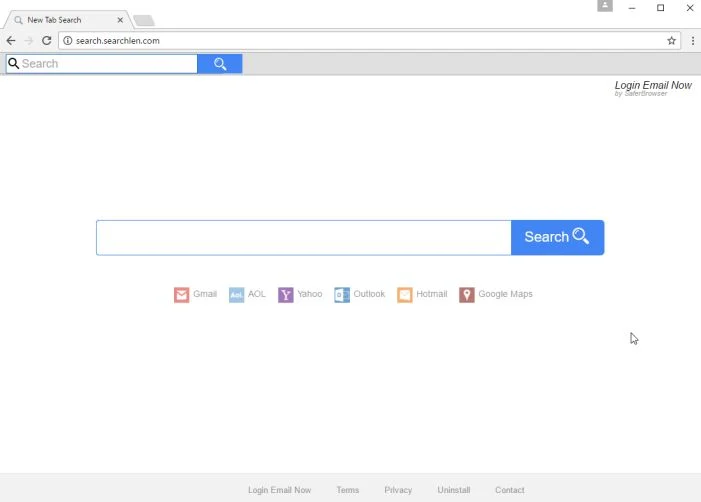Open the Terms footer link
Screen dimensions: 701x502
click(x=347, y=490)
